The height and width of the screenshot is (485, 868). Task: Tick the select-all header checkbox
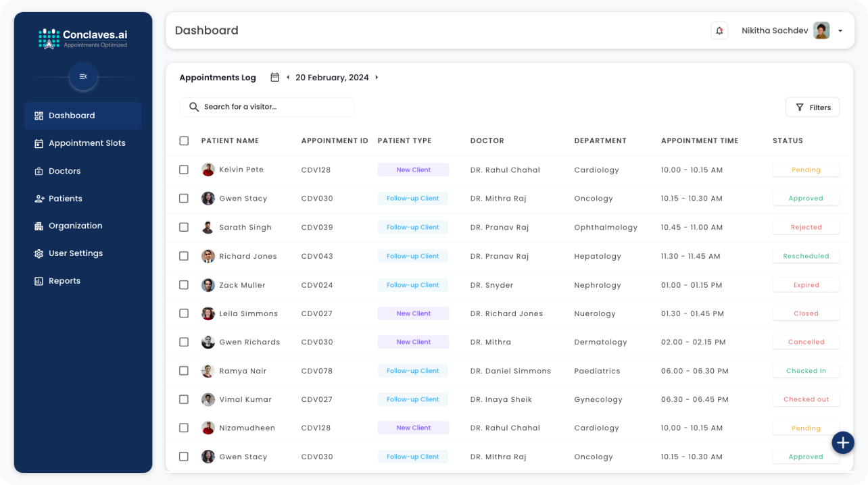tap(184, 141)
